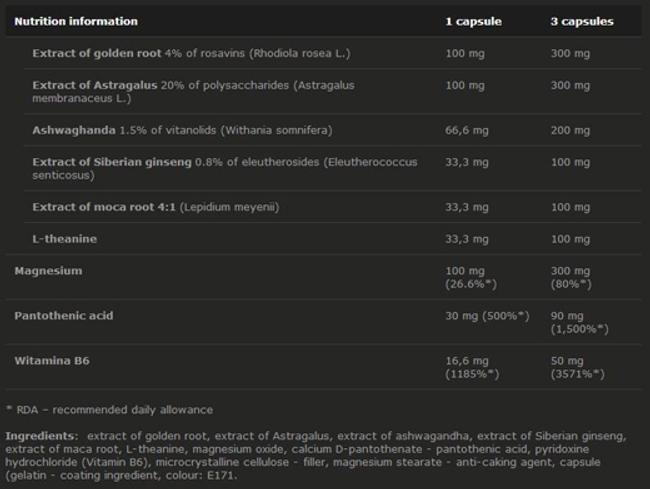650x489 pixels.
Task: Select the 3 capsules column header
Action: (x=582, y=22)
